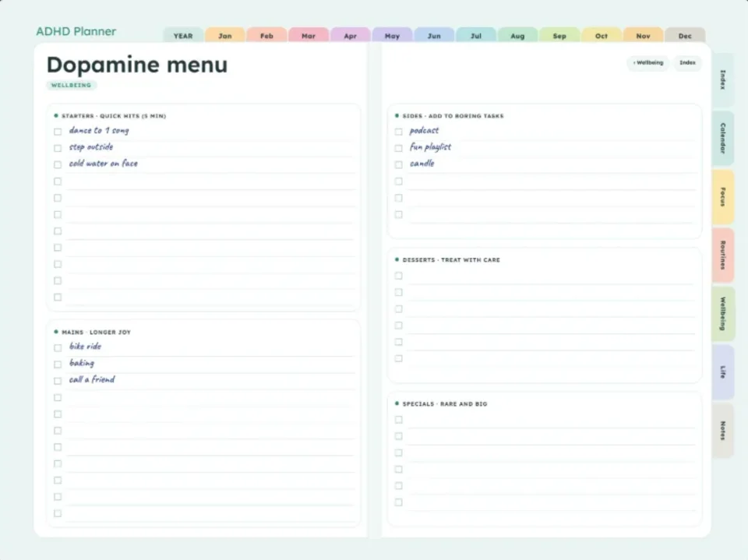748x560 pixels.
Task: Click the 'dance to 1 song' entry
Action: point(99,130)
